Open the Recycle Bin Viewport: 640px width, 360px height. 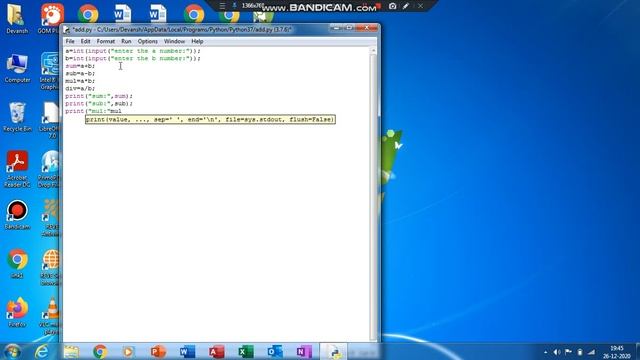17,117
